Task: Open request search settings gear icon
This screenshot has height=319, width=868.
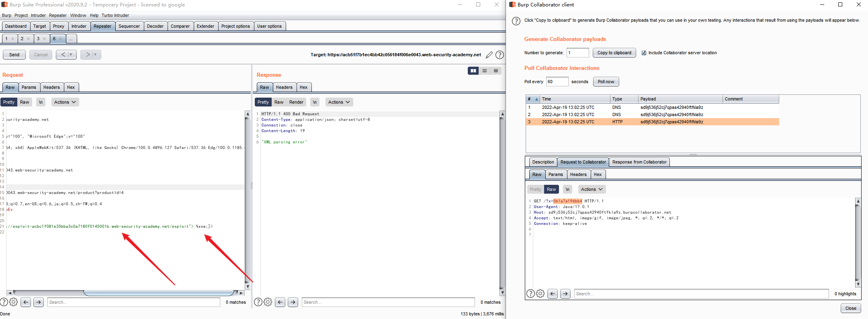Action: pos(13,302)
